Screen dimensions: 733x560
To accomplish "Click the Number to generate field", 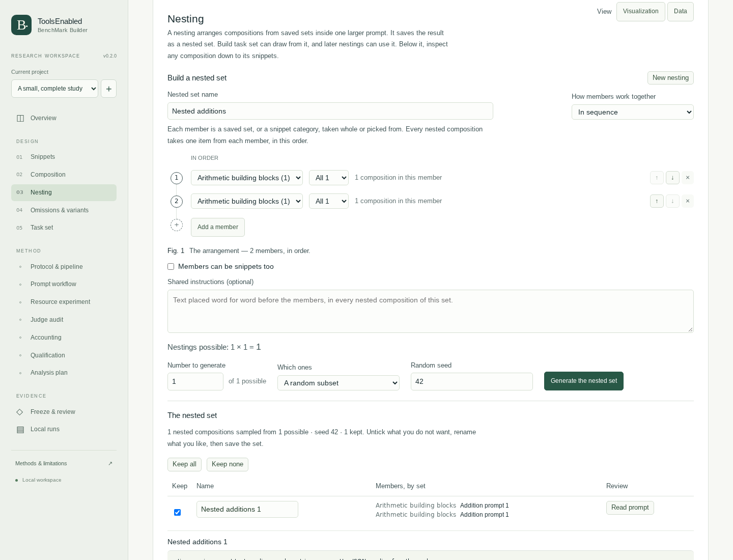I will tap(195, 381).
